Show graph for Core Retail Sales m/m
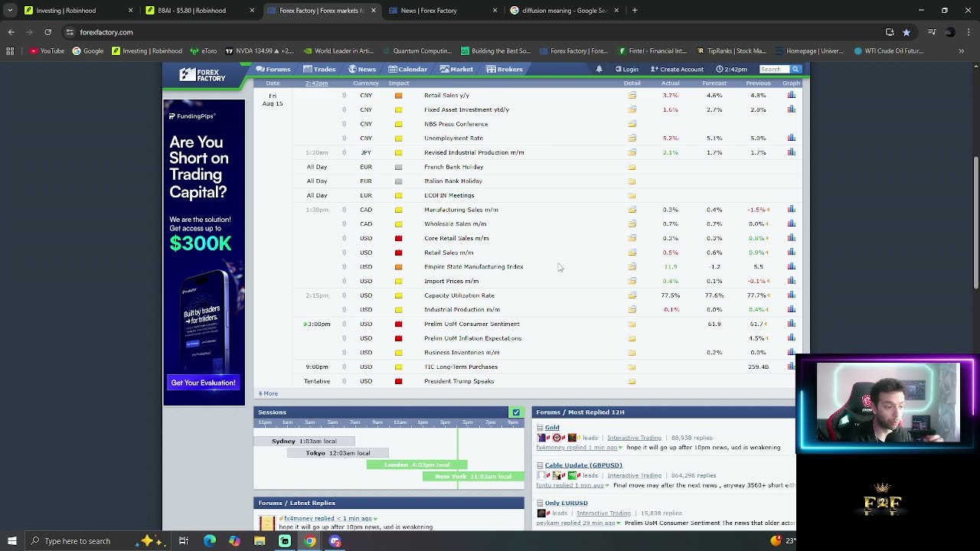Screen dimensions: 980x551 (x=791, y=238)
